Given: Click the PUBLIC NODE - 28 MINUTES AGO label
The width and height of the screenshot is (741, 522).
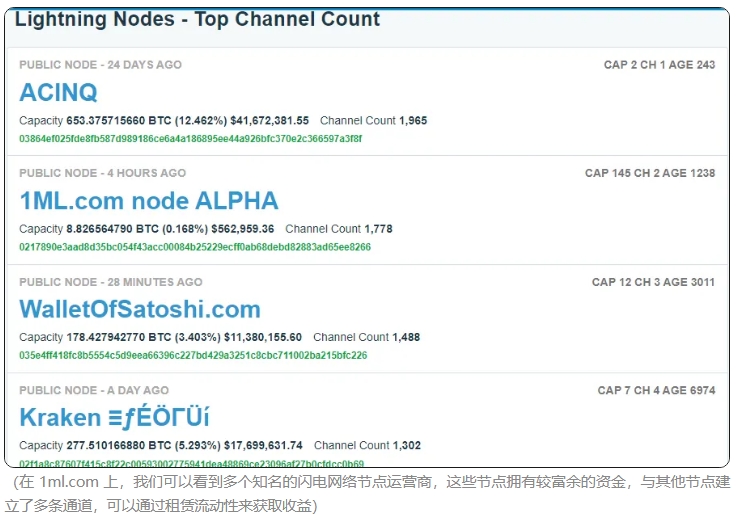Looking at the screenshot, I should tap(111, 282).
